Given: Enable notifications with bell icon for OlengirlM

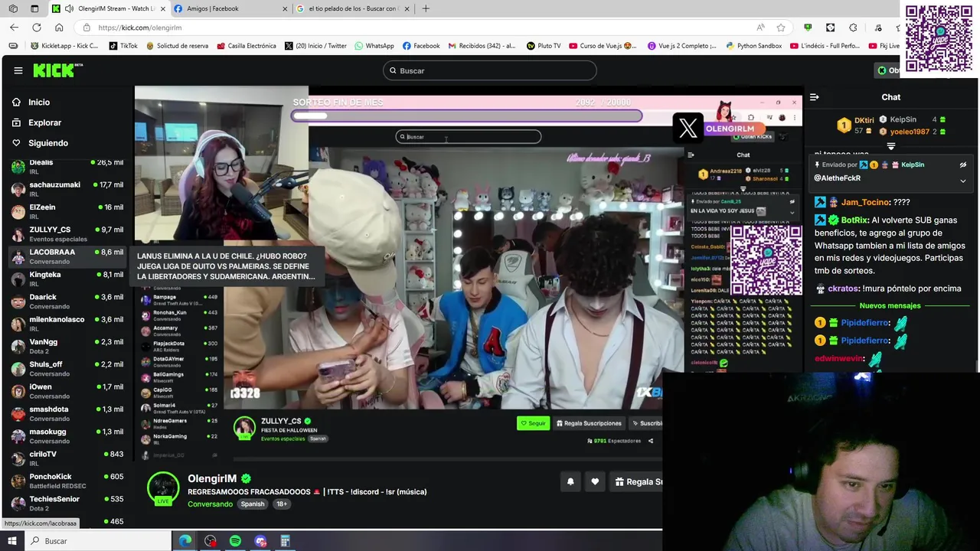Looking at the screenshot, I should (570, 481).
